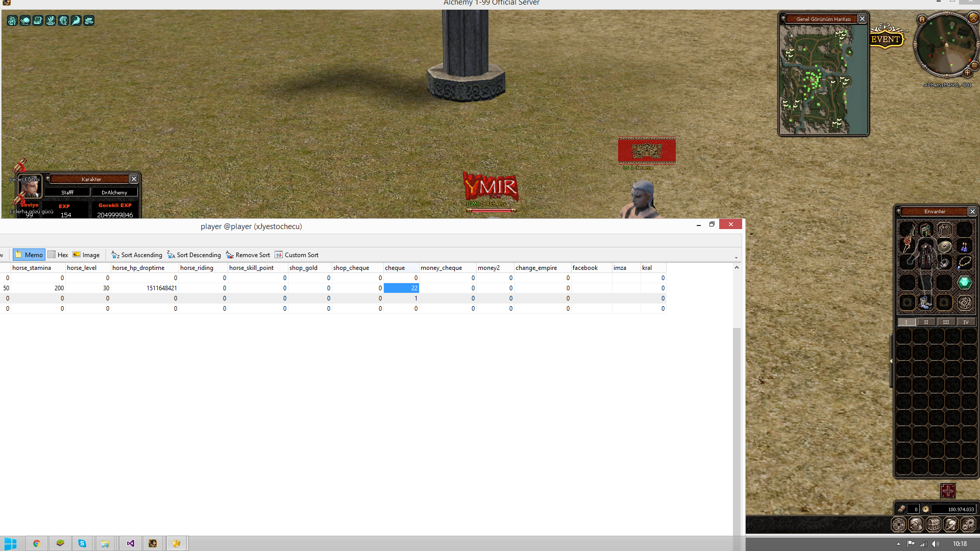Screen dimensions: 980x551
Task: Click Custom Sort button
Action: coord(297,255)
